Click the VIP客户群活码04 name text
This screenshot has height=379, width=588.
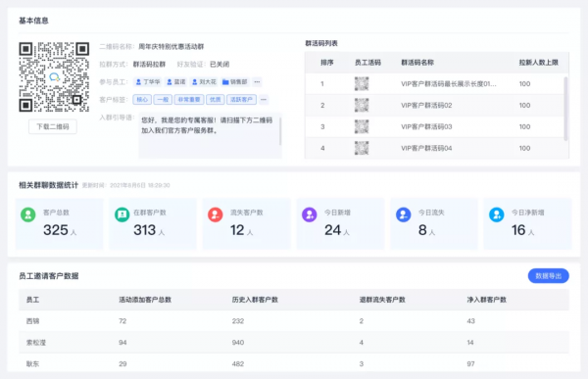pyautogui.click(x=426, y=148)
